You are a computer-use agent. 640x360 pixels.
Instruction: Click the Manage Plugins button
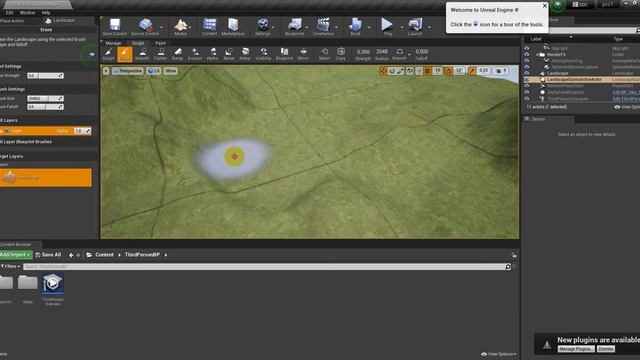pos(576,349)
